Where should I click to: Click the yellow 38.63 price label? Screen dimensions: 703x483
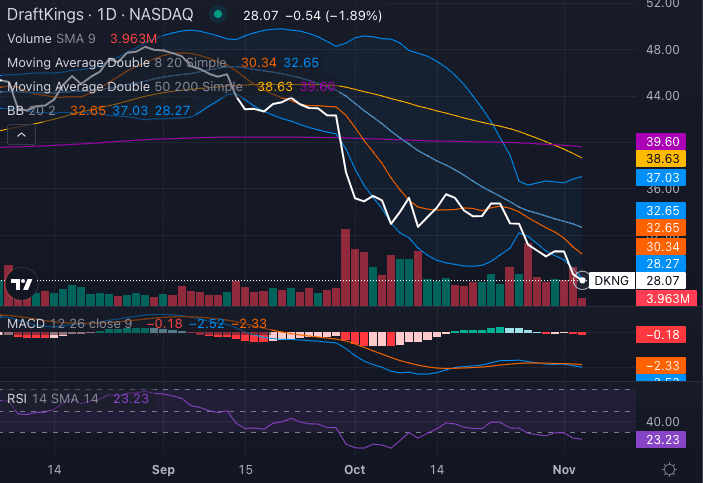click(x=664, y=159)
